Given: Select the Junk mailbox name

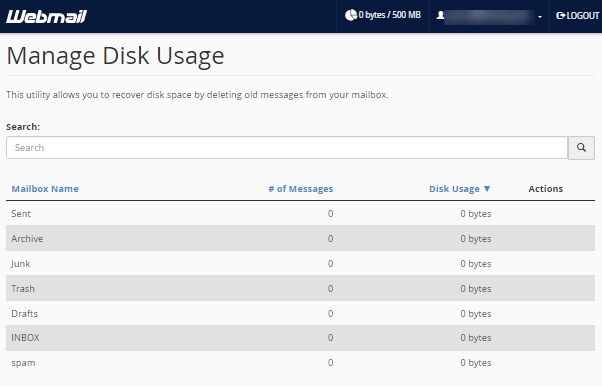Looking at the screenshot, I should coord(20,263).
